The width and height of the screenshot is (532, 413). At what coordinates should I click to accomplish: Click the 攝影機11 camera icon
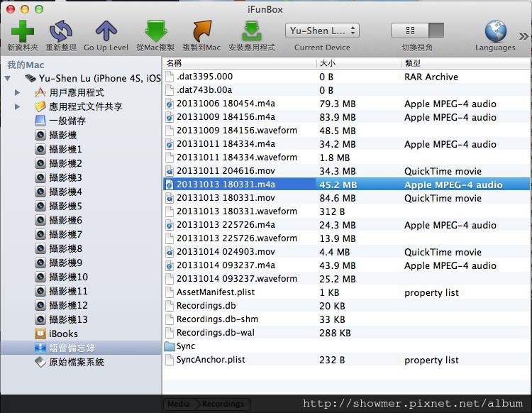pyautogui.click(x=40, y=291)
